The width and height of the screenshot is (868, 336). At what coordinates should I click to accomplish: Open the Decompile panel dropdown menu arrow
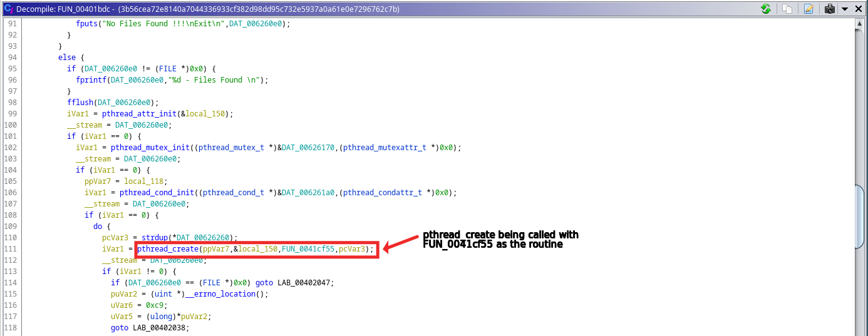845,9
